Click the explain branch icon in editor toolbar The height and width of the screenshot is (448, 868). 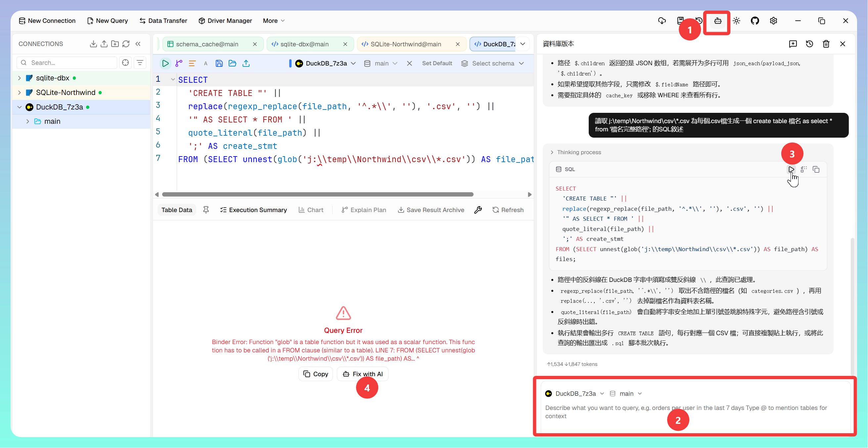(179, 63)
